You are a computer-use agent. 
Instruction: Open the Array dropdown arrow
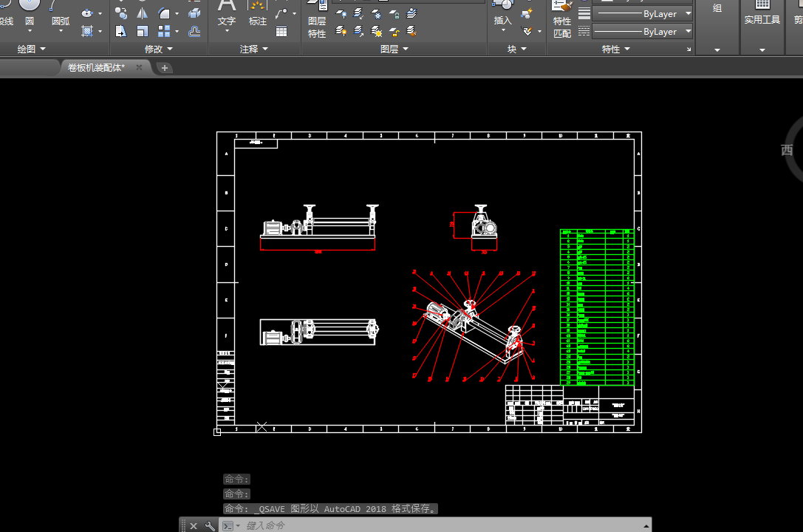coord(177,31)
